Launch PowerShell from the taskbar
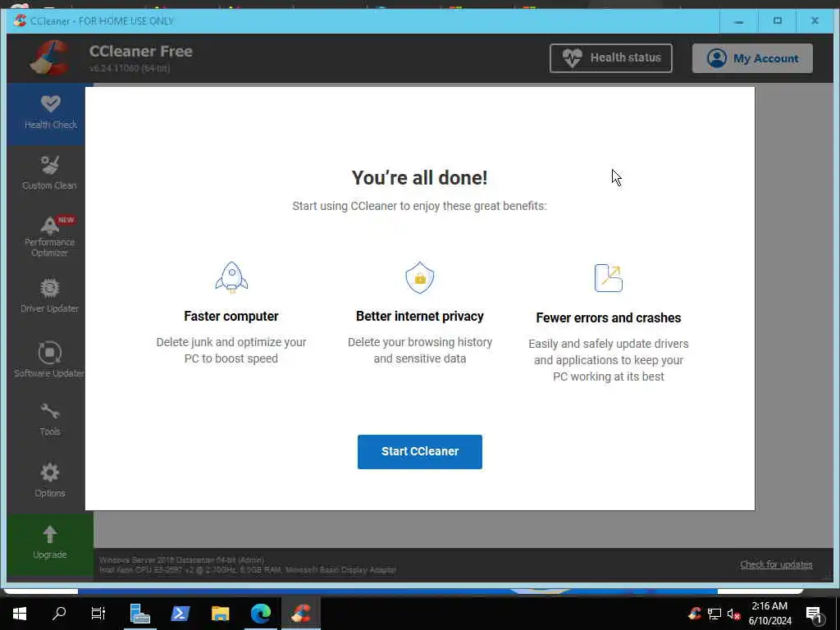 point(180,614)
